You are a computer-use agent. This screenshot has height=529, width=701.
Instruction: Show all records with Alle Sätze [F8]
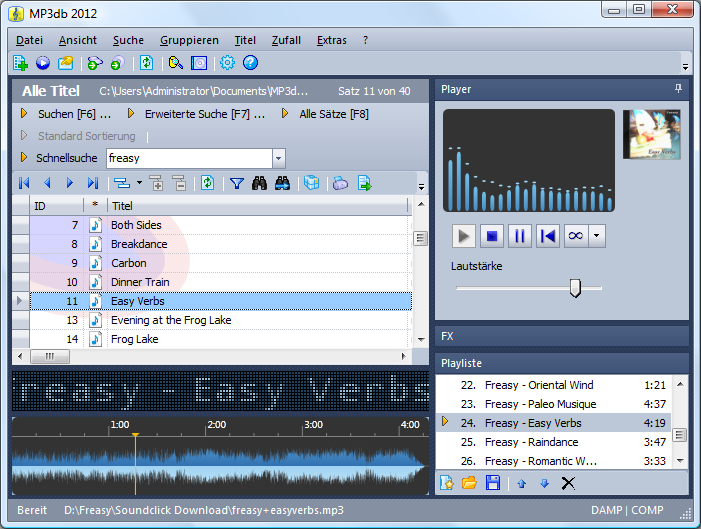click(x=334, y=114)
